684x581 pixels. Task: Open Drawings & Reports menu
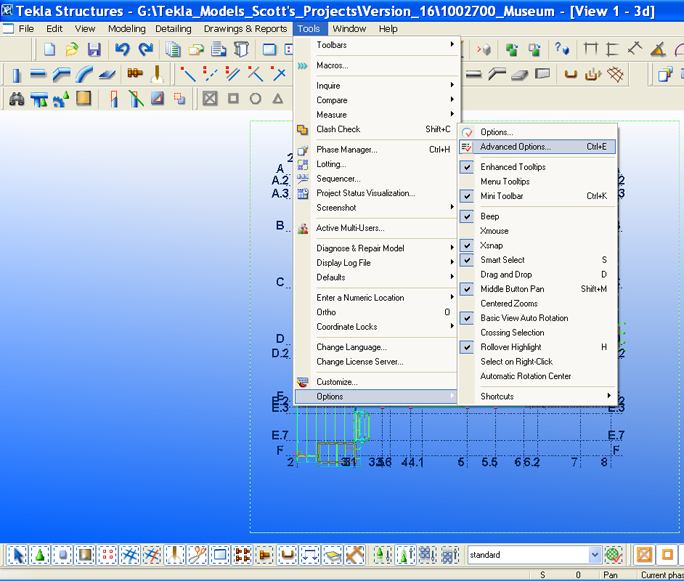pyautogui.click(x=246, y=29)
